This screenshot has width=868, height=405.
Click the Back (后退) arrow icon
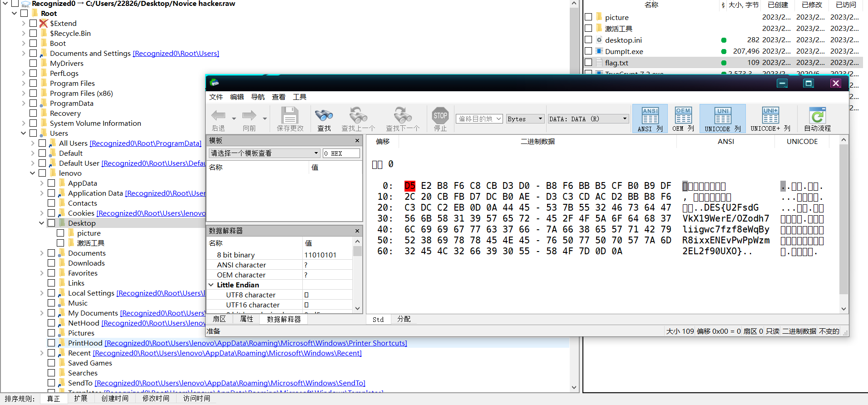(x=218, y=115)
